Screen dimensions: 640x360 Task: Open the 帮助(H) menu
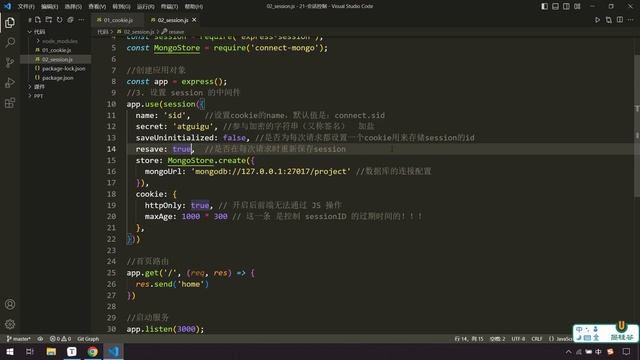click(193, 6)
